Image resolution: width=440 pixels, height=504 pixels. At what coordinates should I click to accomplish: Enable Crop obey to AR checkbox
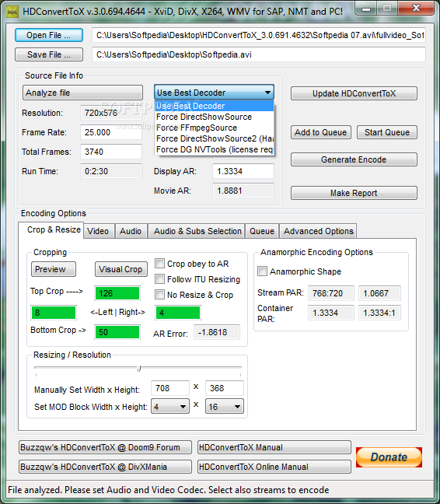[x=159, y=264]
